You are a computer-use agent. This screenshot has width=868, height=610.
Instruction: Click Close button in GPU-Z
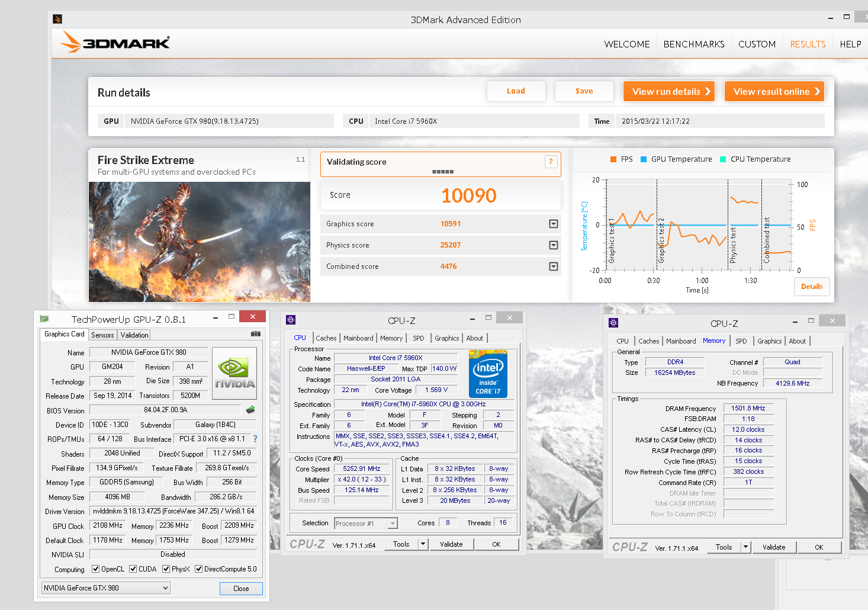[241, 589]
